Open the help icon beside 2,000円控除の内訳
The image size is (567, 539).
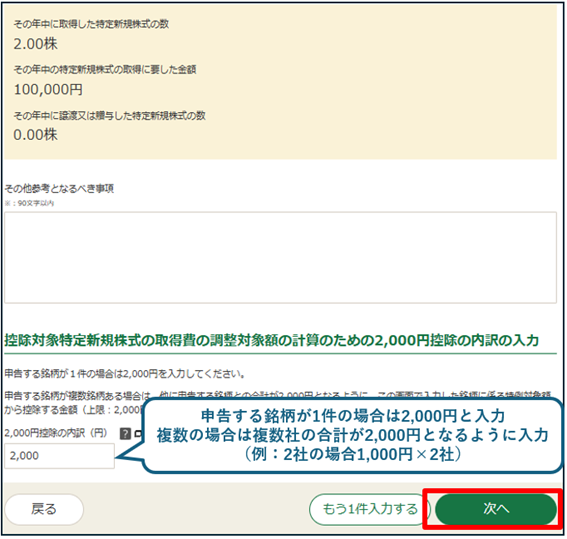(125, 433)
